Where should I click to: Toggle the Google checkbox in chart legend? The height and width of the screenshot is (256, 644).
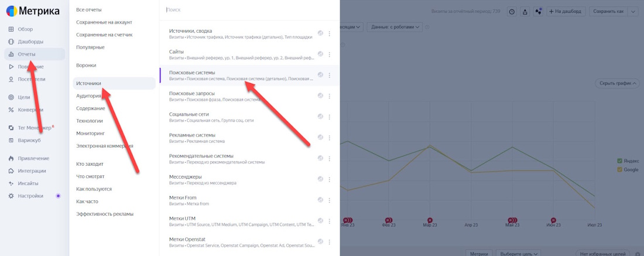[x=620, y=170]
